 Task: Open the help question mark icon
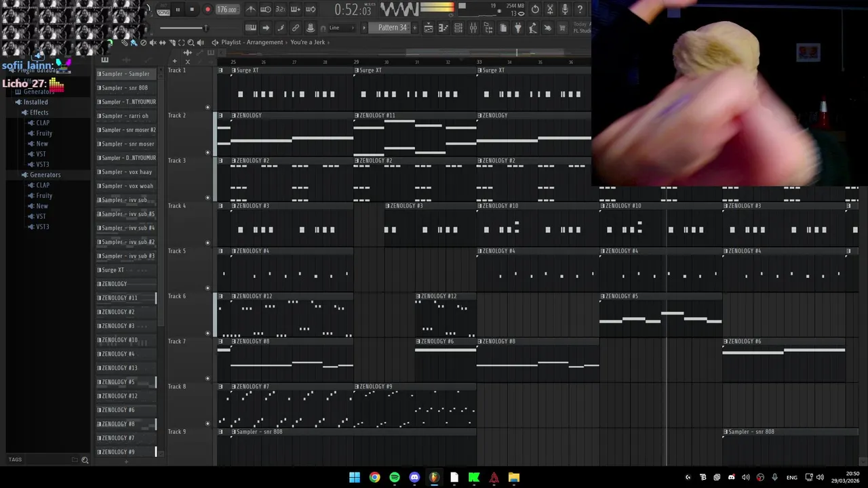(580, 9)
